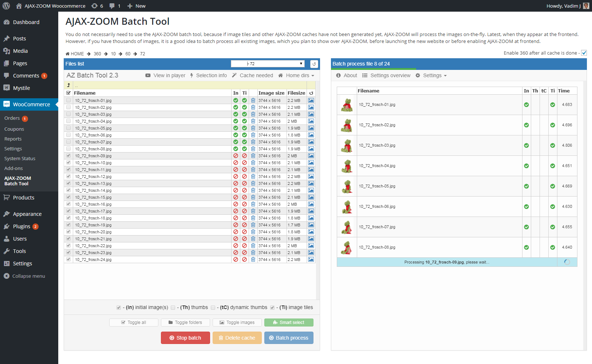The image size is (592, 364).
Task: Open the updates icon showing 6
Action: [97, 6]
